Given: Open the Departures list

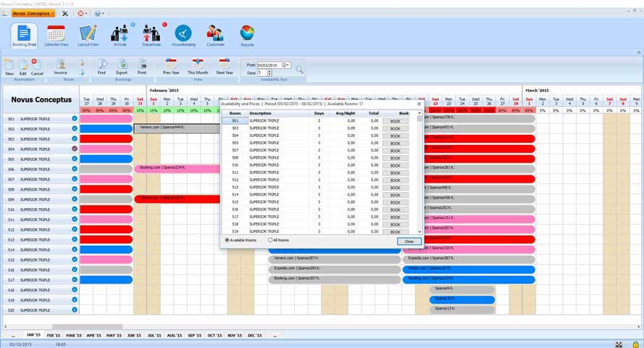Looking at the screenshot, I should 151,35.
